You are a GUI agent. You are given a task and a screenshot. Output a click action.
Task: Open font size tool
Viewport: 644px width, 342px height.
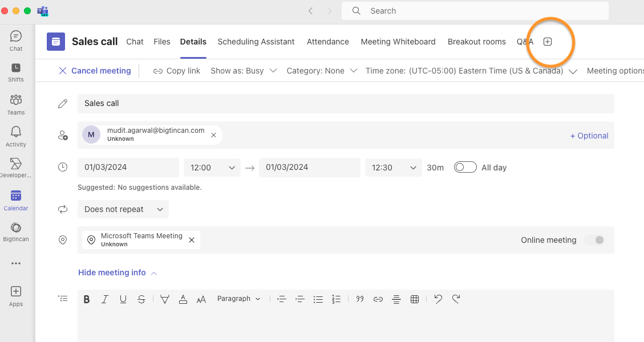tap(201, 299)
